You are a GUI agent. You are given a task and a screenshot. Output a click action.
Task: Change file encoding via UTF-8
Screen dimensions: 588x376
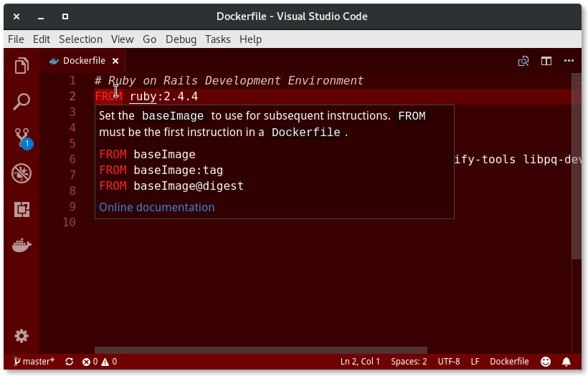449,362
